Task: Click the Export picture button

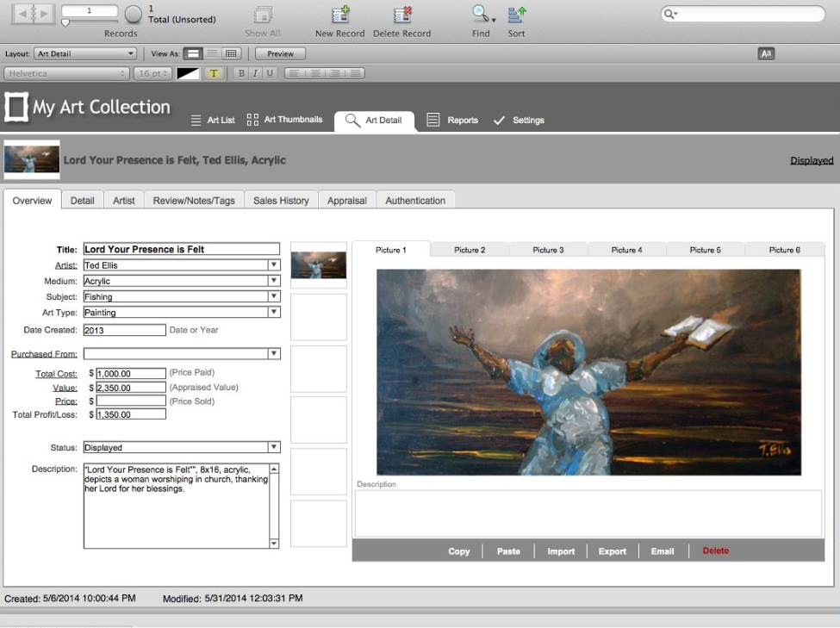Action: 613,550
